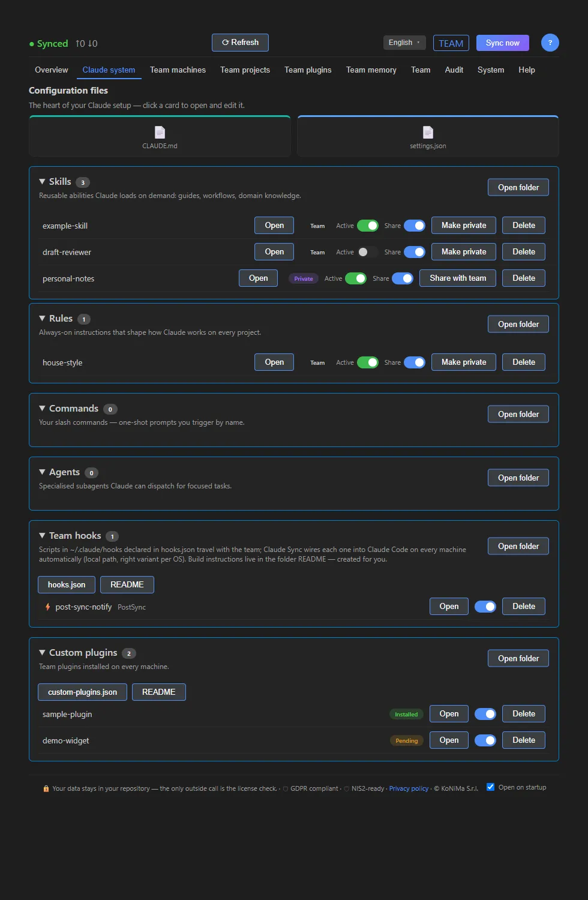Switch to the Team memory tab
Viewport: 588px width, 900px height.
(x=371, y=70)
